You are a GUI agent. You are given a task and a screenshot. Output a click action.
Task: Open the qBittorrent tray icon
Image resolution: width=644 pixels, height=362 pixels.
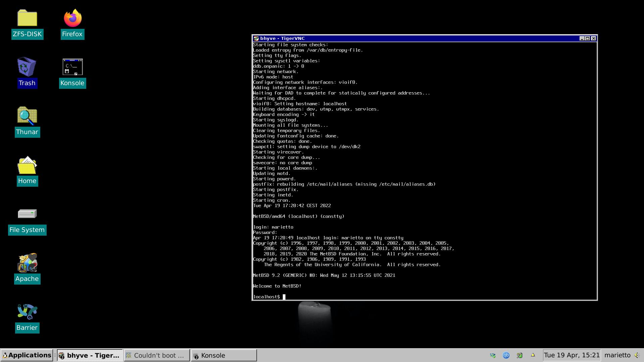pyautogui.click(x=506, y=355)
